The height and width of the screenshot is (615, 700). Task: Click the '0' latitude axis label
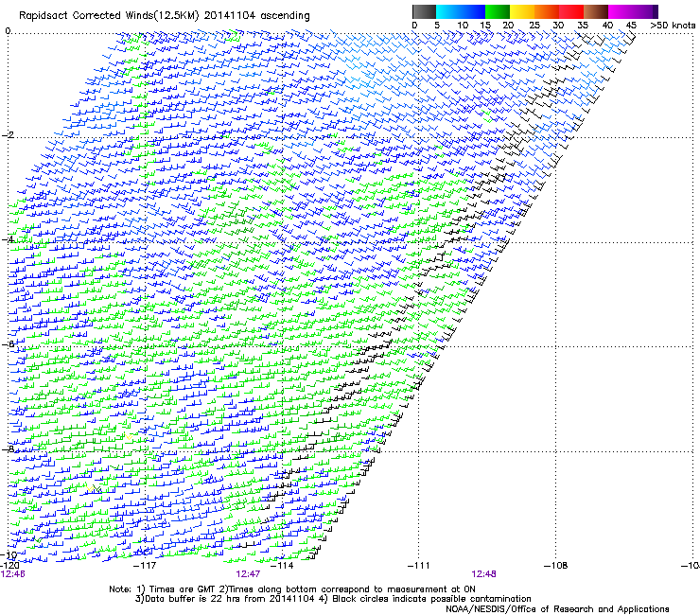(8, 31)
